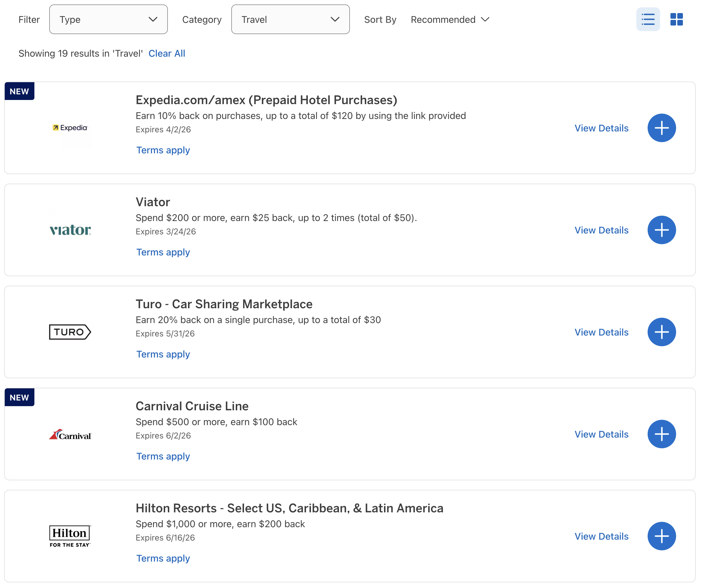Screen dimensions: 701x588
Task: Add the Hilton Resorts offer
Action: [x=662, y=536]
